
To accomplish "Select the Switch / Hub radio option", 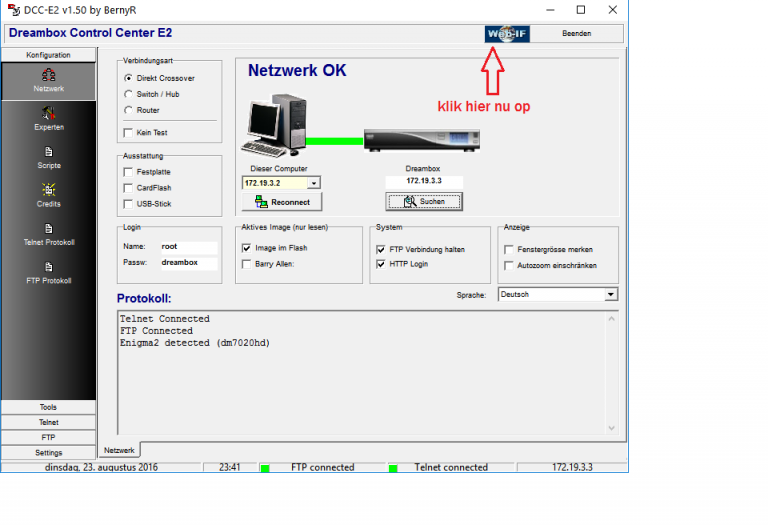I will (128, 94).
